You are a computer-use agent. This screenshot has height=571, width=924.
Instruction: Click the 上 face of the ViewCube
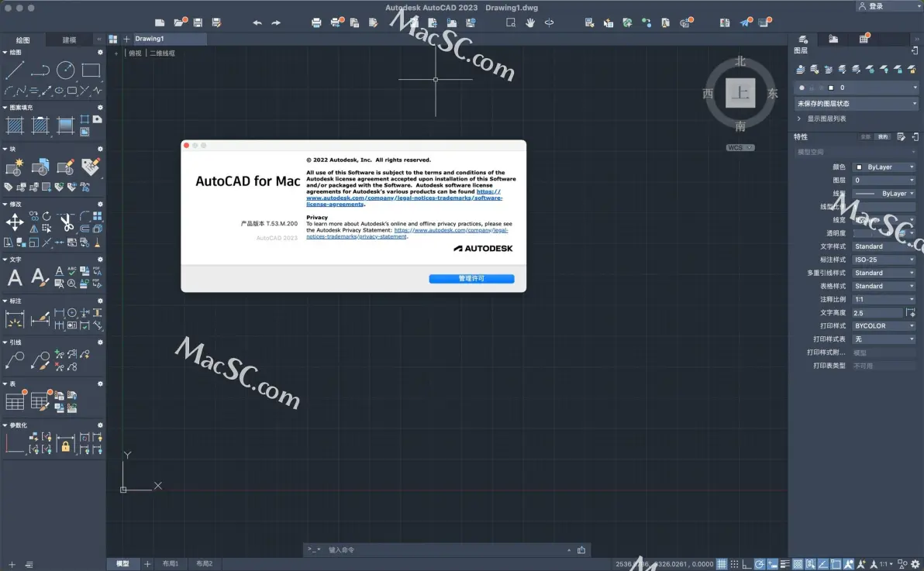740,93
